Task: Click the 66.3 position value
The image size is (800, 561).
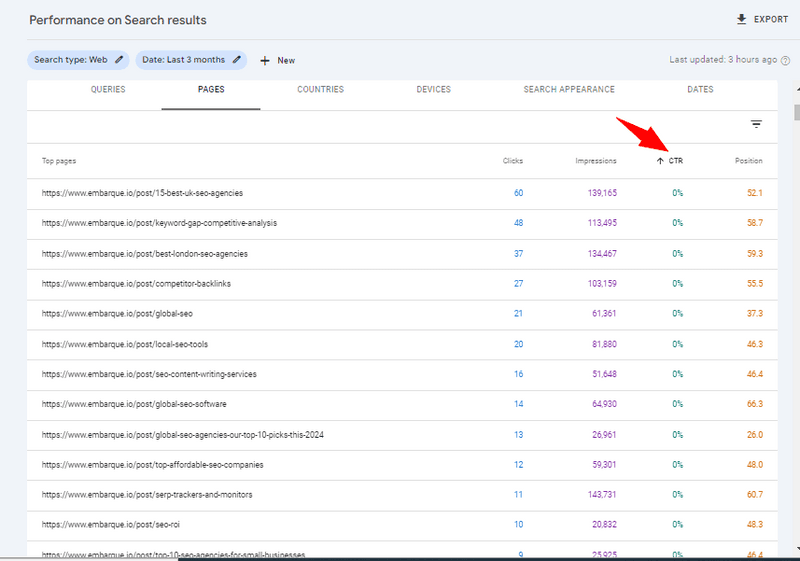Action: coord(755,404)
